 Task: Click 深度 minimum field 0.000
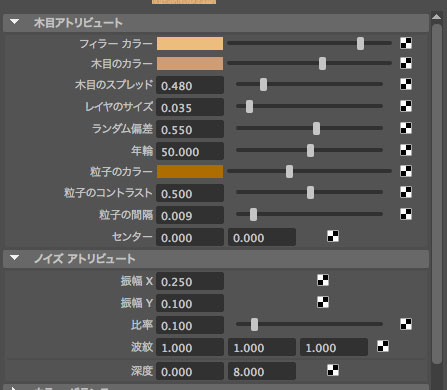point(190,371)
